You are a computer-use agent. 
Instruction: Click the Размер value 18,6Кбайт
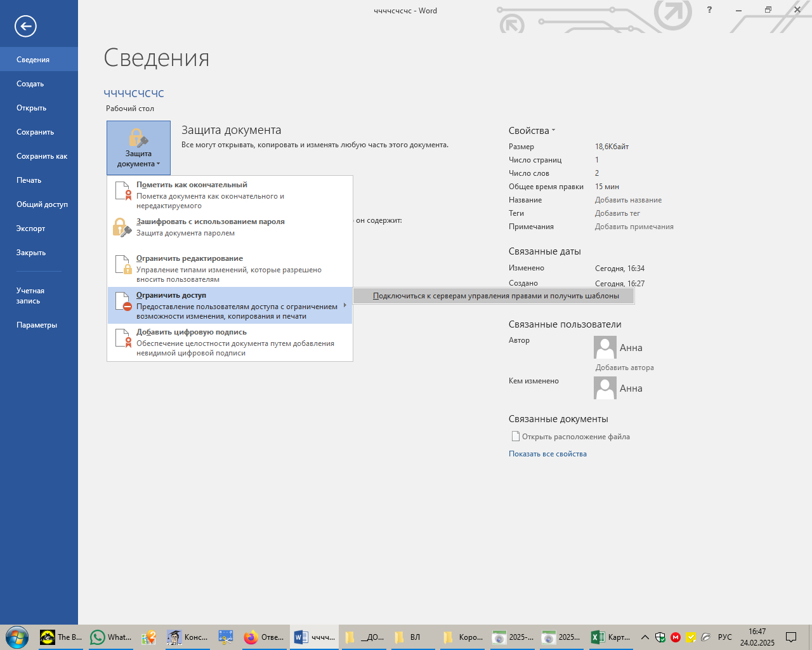(x=612, y=147)
